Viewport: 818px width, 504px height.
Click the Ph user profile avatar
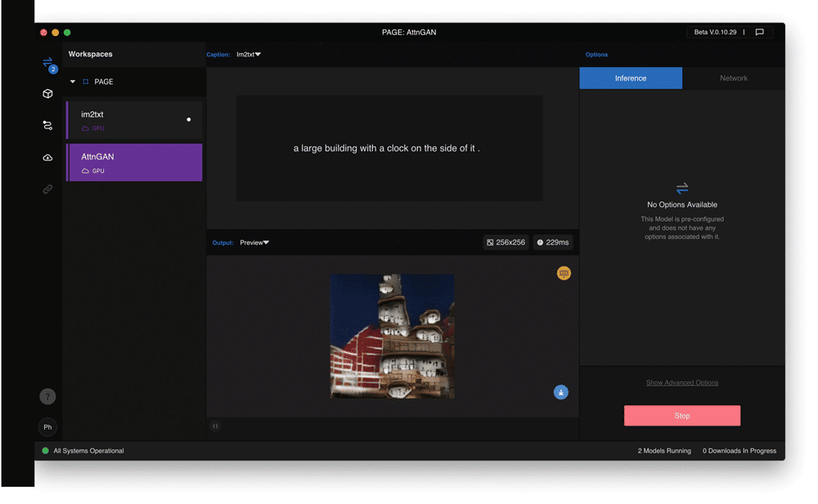[47, 427]
